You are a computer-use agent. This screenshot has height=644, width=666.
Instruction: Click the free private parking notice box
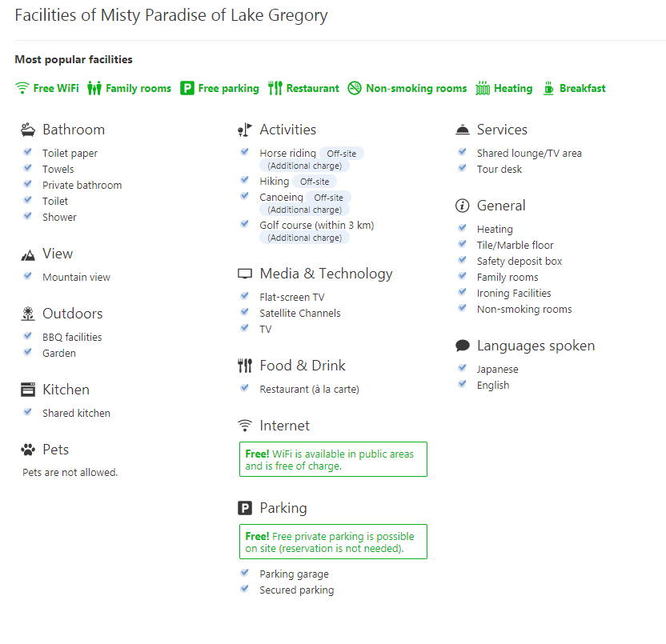click(333, 542)
